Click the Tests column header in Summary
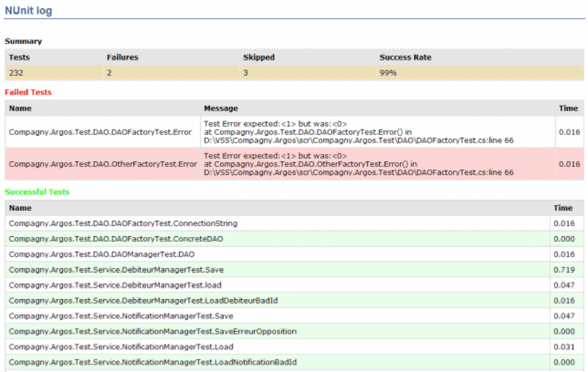 click(19, 57)
